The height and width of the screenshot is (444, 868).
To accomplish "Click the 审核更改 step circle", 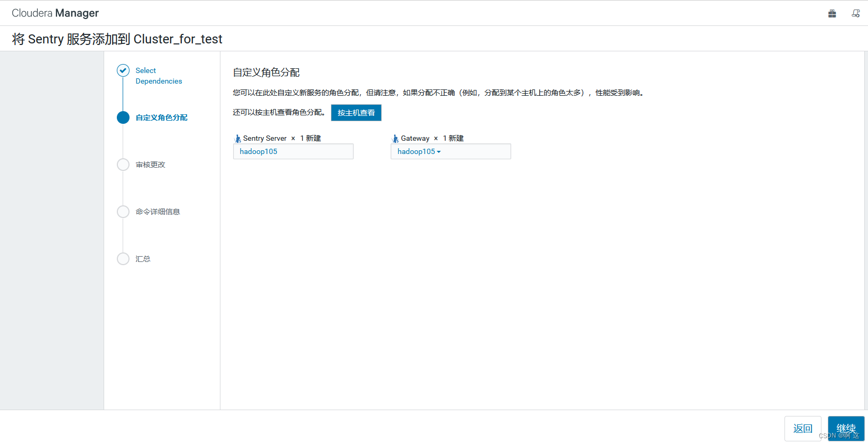I will 123,165.
